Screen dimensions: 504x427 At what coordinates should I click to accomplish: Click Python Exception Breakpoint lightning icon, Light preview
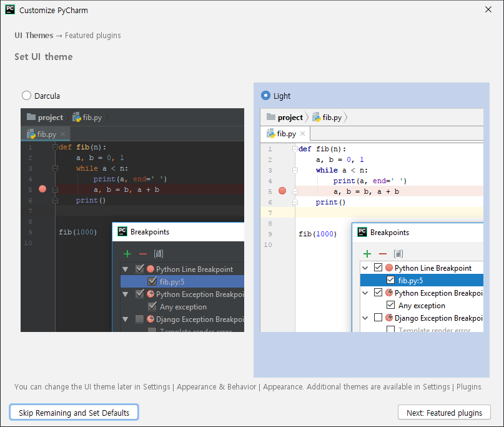tap(389, 293)
